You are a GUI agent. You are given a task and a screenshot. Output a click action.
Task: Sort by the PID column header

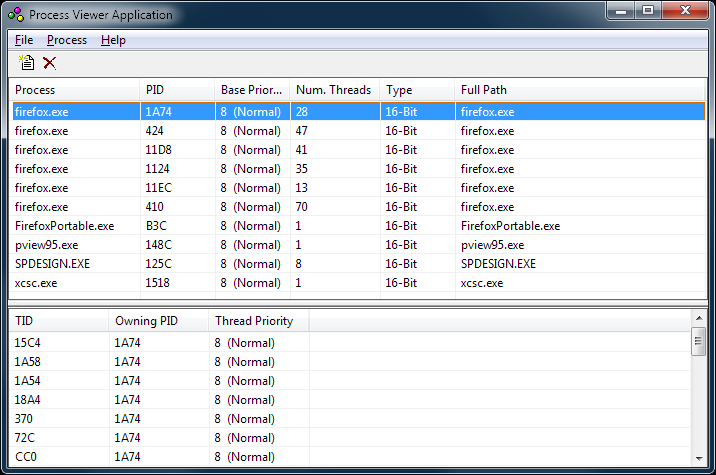177,90
